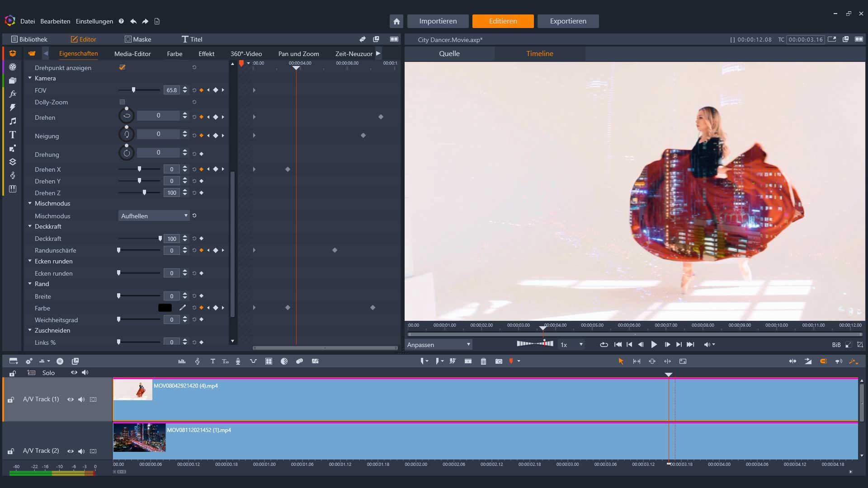Enable the Dolly-Zoom checkbox
This screenshot has width=868, height=488.
click(122, 102)
